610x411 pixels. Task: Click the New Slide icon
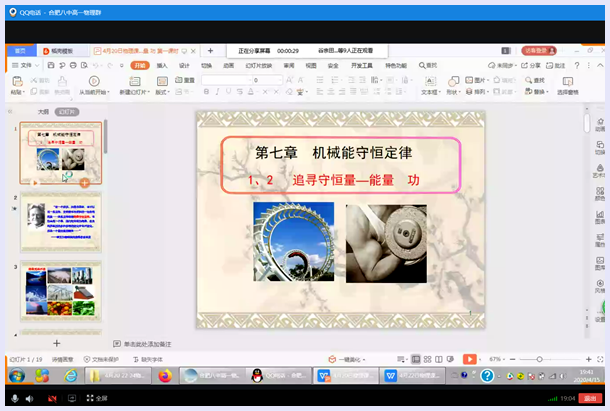pyautogui.click(x=135, y=81)
